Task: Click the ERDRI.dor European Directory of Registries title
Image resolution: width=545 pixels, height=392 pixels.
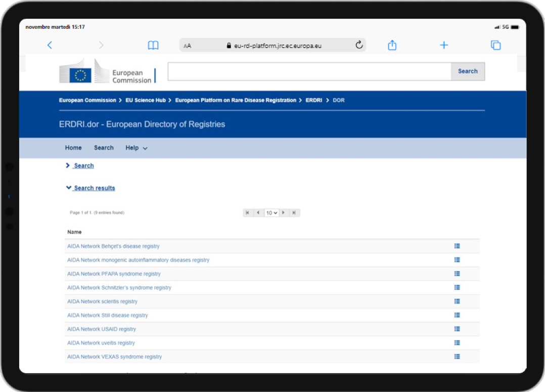Action: [142, 124]
